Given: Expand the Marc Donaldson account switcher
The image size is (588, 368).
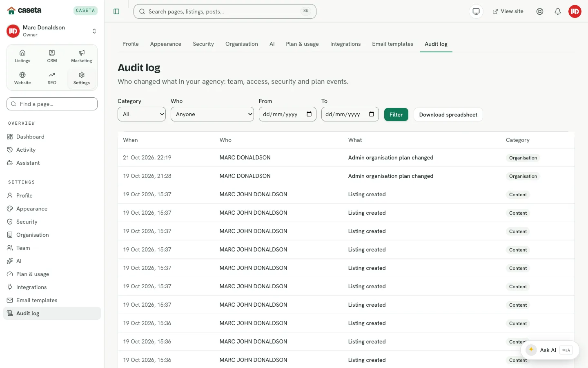Looking at the screenshot, I should [x=52, y=31].
